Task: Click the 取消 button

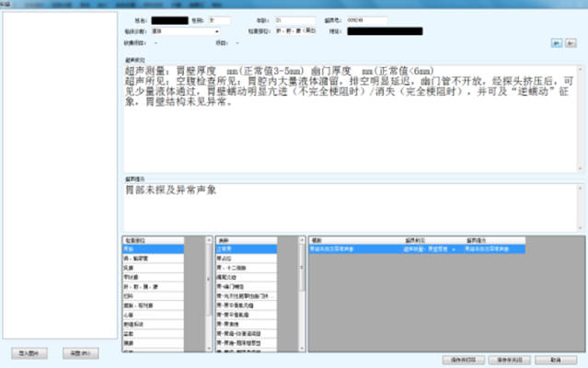Action: (x=556, y=360)
